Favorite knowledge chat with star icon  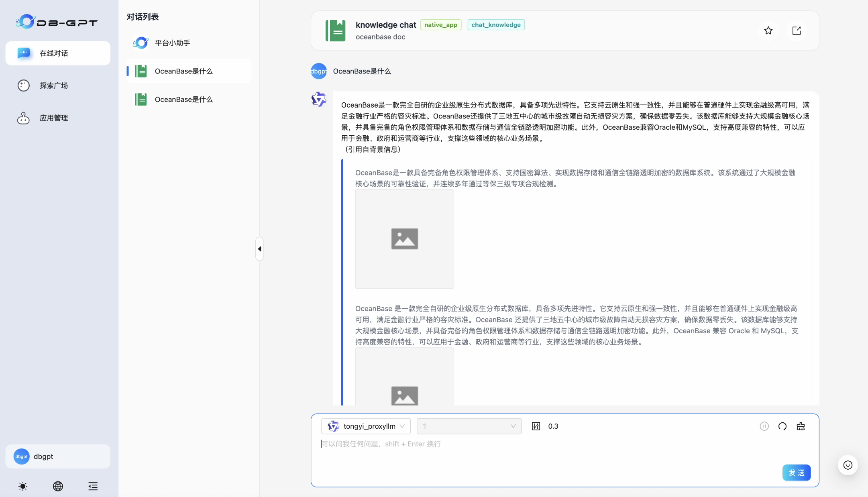(x=768, y=31)
